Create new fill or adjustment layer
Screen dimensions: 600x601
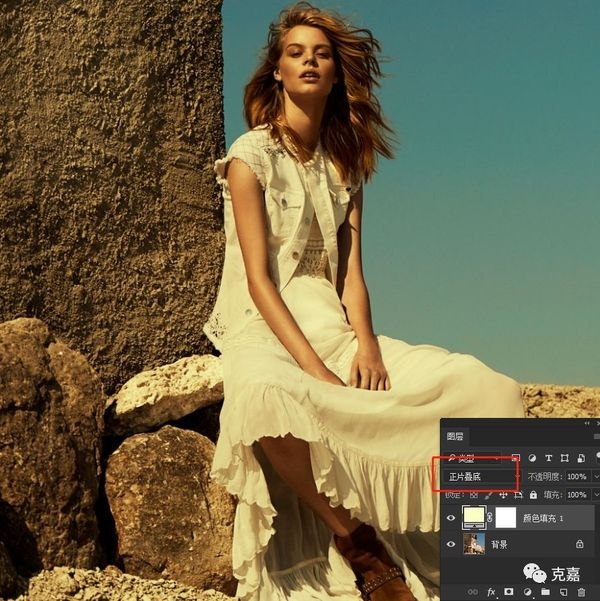tap(527, 592)
